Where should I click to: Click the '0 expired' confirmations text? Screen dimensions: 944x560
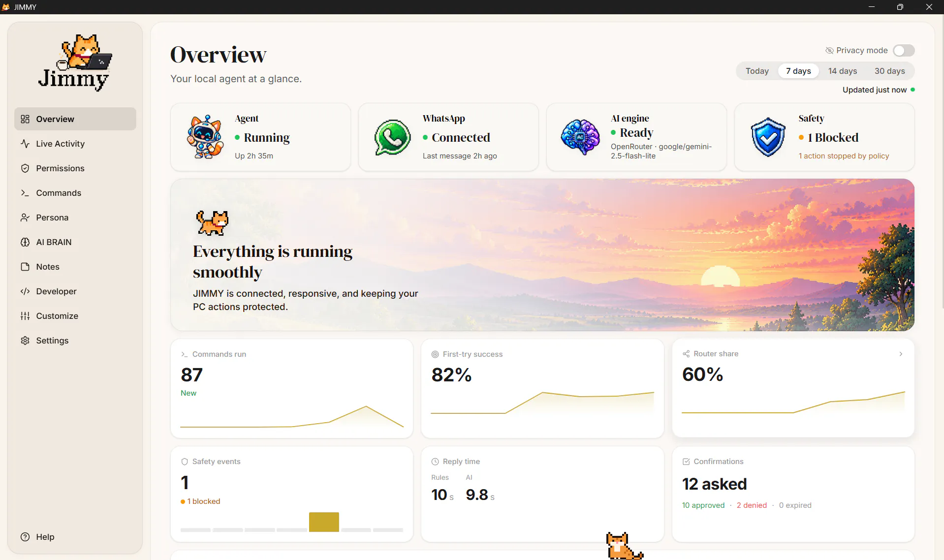[795, 505]
